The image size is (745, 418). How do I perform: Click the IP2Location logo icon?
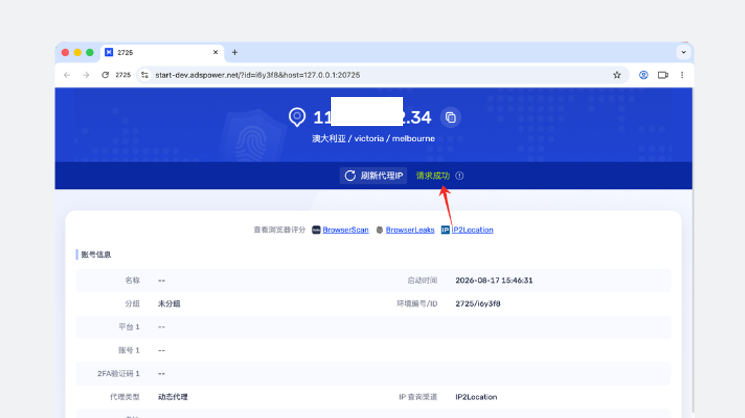point(445,230)
